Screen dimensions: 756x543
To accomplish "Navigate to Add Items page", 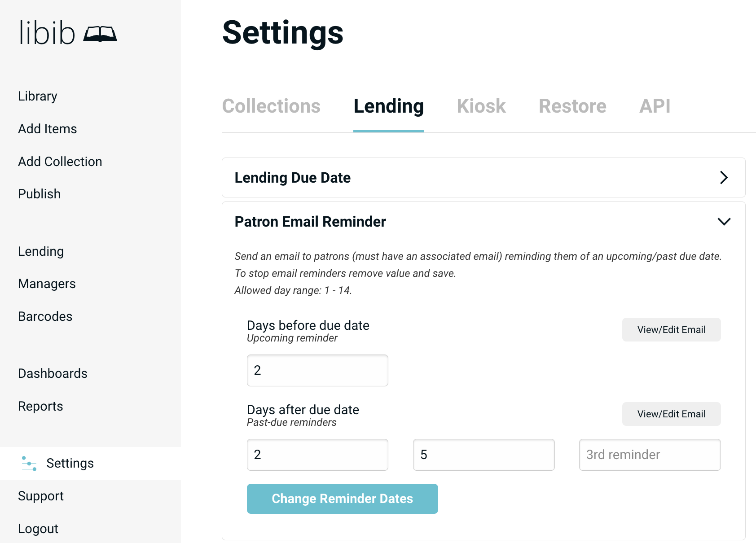I will click(48, 129).
